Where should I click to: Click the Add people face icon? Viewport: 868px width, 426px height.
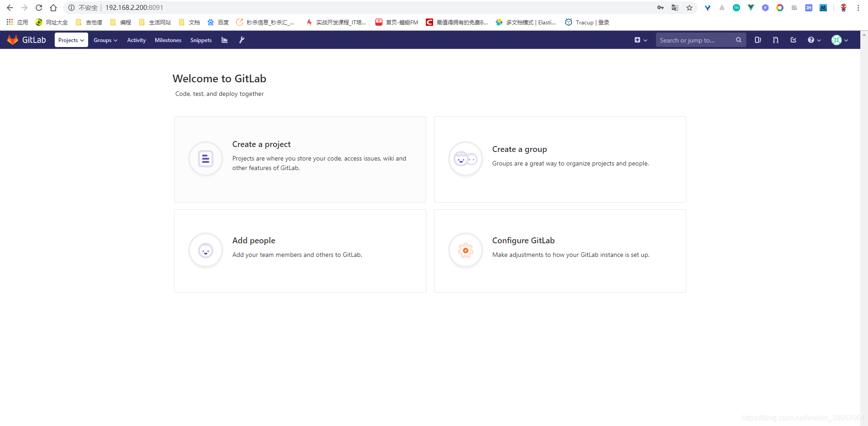(206, 250)
